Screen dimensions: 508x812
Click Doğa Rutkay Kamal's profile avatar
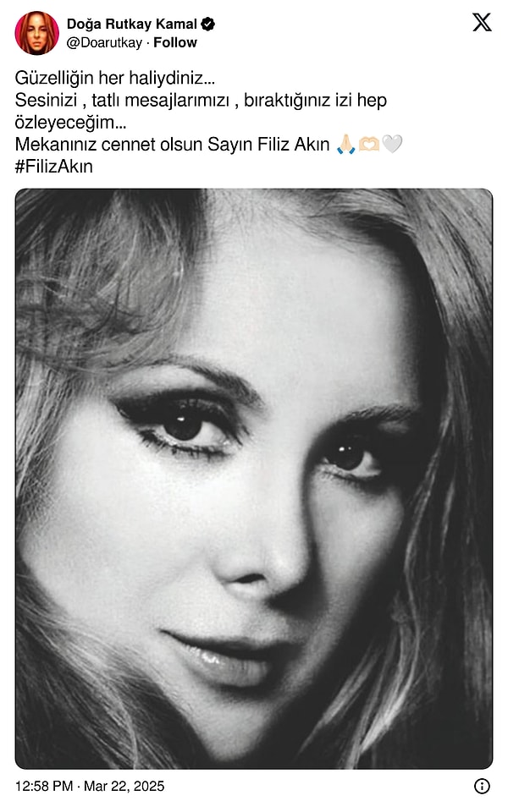click(x=36, y=33)
